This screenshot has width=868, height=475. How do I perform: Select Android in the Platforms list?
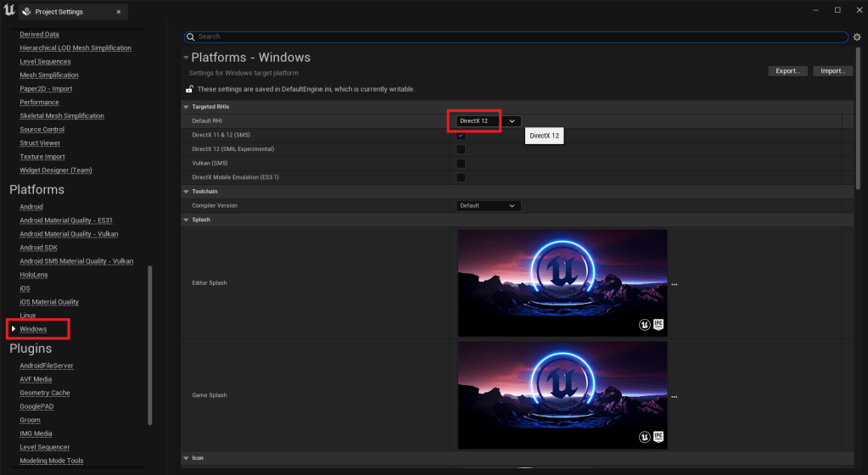31,207
